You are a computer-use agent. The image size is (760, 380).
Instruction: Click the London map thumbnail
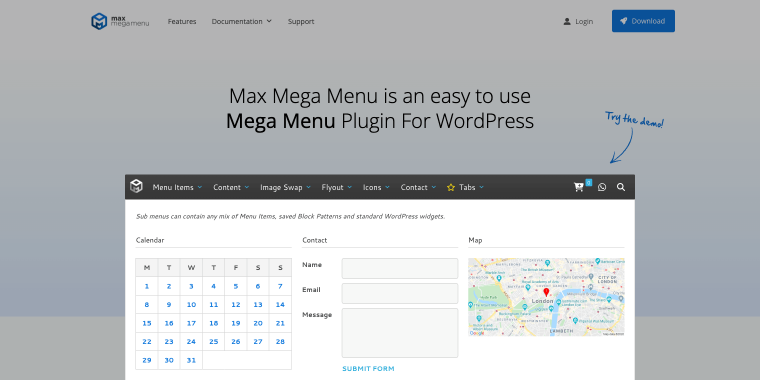pos(546,297)
